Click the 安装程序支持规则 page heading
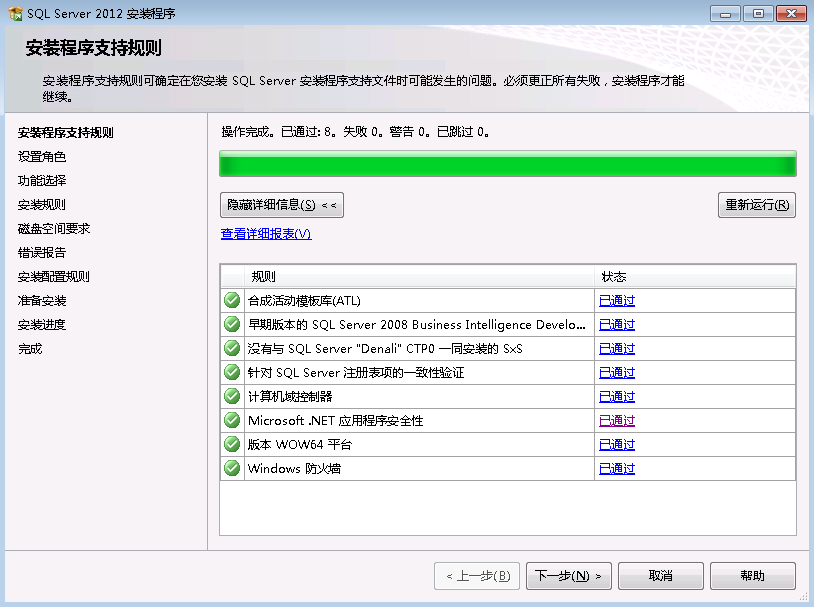The height and width of the screenshot is (607, 814). point(94,48)
